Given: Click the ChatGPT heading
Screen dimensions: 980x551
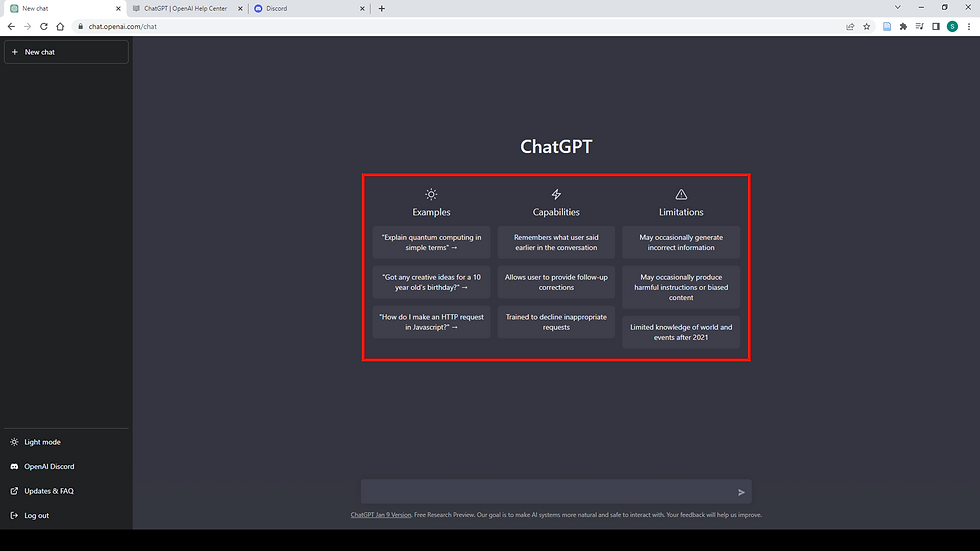Looking at the screenshot, I should click(556, 146).
